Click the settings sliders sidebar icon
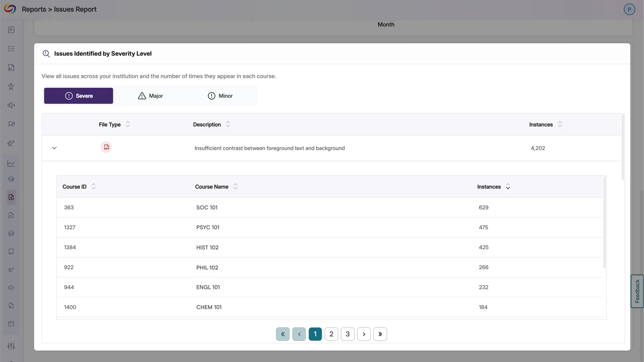 click(11, 346)
